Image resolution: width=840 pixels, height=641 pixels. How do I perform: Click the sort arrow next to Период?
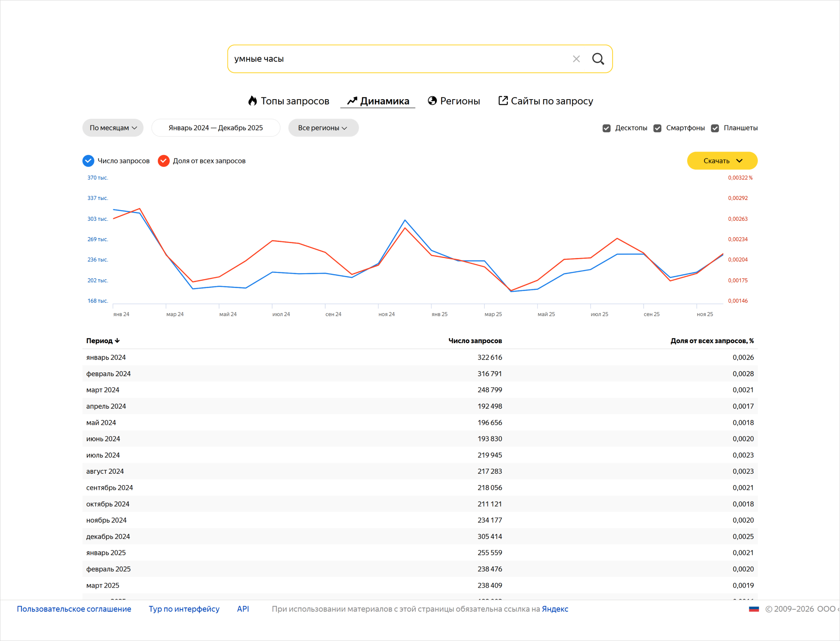[117, 341]
